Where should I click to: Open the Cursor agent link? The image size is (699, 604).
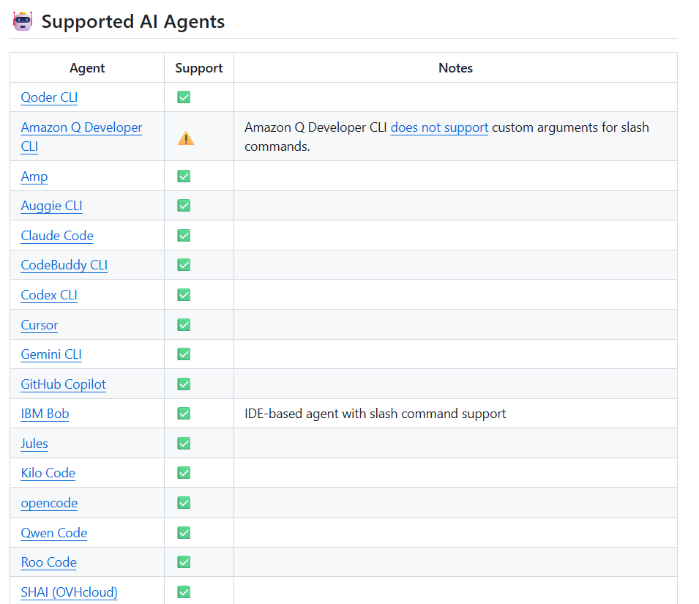pyautogui.click(x=39, y=325)
